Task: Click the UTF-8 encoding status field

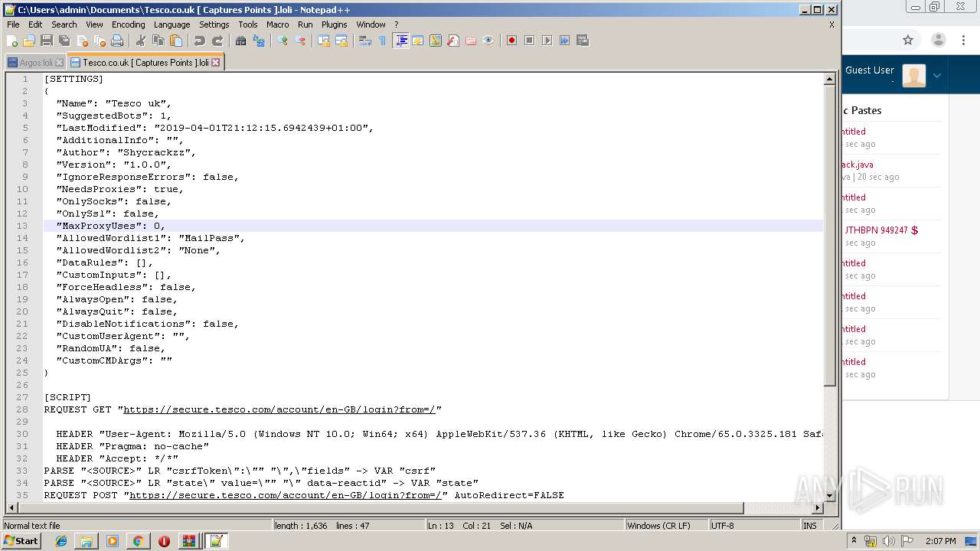Action: pyautogui.click(x=753, y=526)
